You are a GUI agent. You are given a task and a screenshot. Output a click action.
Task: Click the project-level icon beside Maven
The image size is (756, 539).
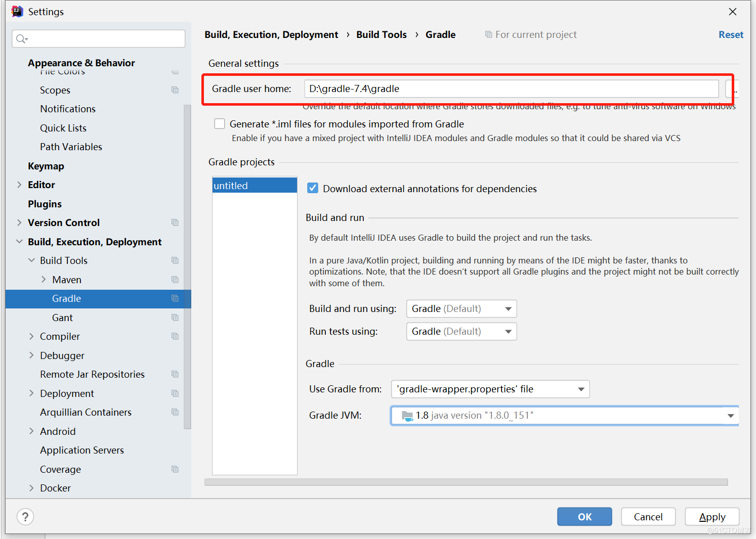click(x=175, y=280)
